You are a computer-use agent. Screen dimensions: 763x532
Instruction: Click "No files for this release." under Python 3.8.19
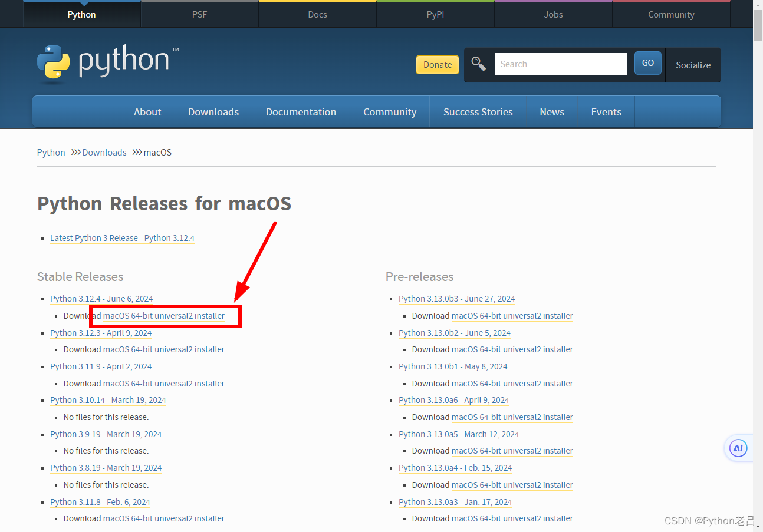coord(106,485)
